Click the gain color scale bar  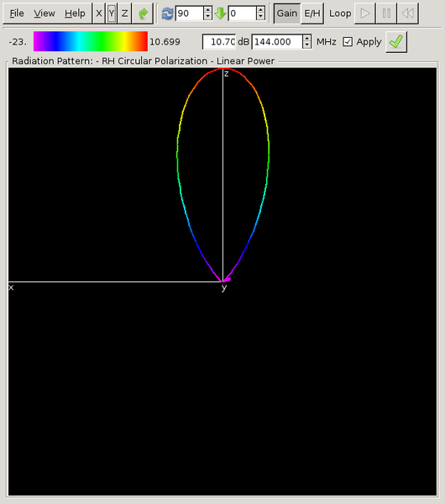pos(91,41)
